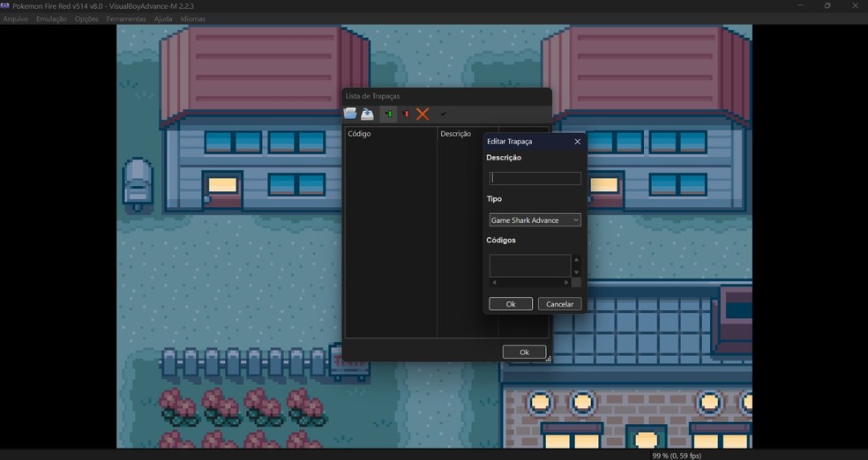Save cheat list with the disk icon
Image resolution: width=868 pixels, height=460 pixels.
(x=367, y=114)
